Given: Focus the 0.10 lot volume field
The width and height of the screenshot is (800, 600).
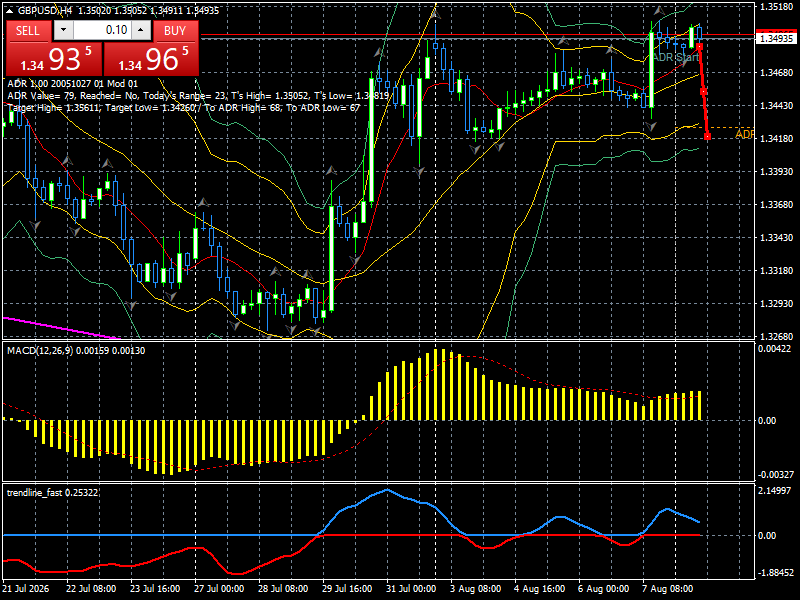Looking at the screenshot, I should [x=102, y=30].
